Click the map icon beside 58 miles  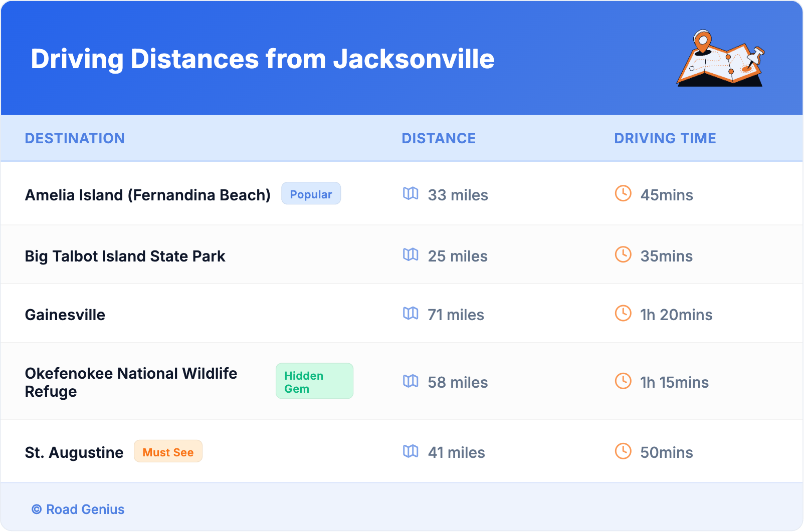[411, 381]
